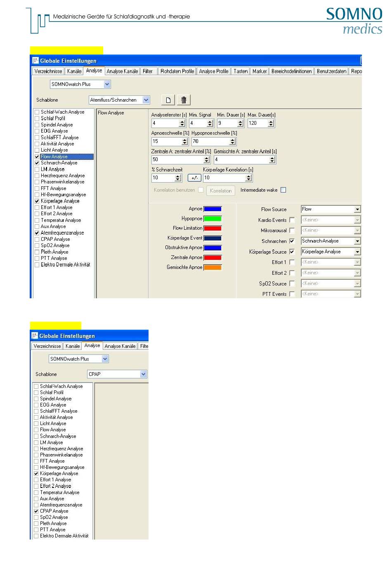Viewport: 392px width, 573px height.
Task: Select Atemfrequenzanalyse in upper list
Action: pos(62,233)
